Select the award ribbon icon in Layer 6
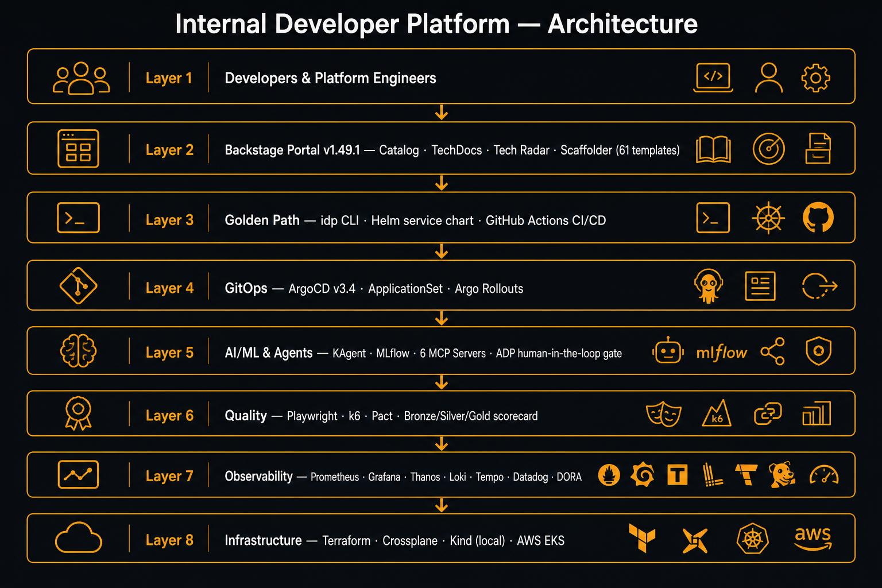This screenshot has height=588, width=882. tap(78, 413)
